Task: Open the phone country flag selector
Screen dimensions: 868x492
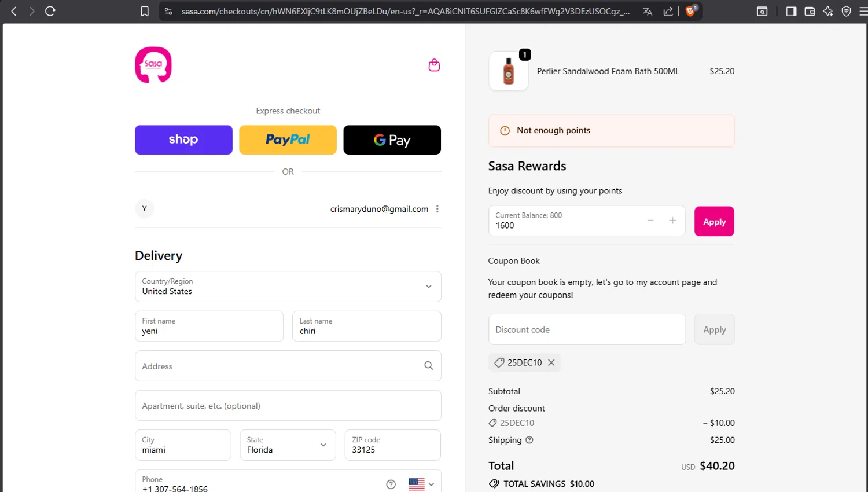Action: tap(421, 484)
